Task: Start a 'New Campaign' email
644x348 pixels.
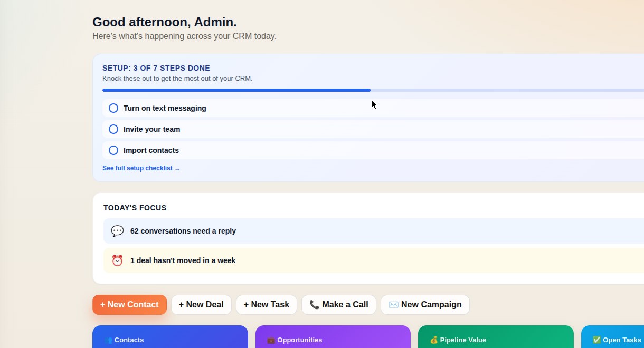Action: pos(425,305)
